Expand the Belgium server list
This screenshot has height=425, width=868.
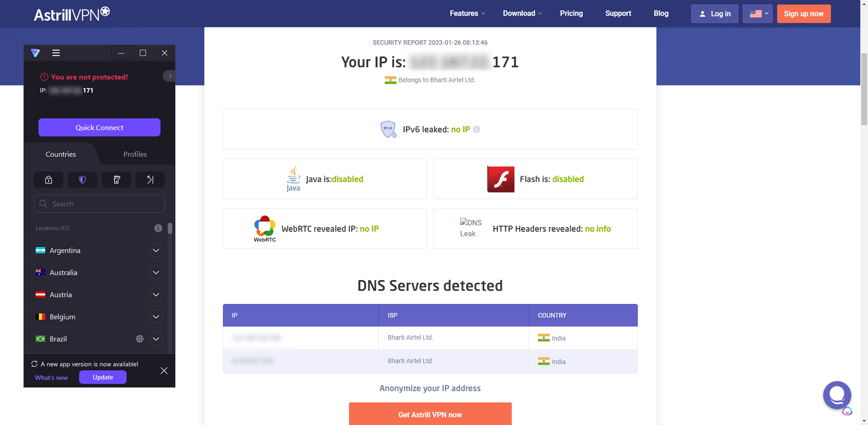156,317
